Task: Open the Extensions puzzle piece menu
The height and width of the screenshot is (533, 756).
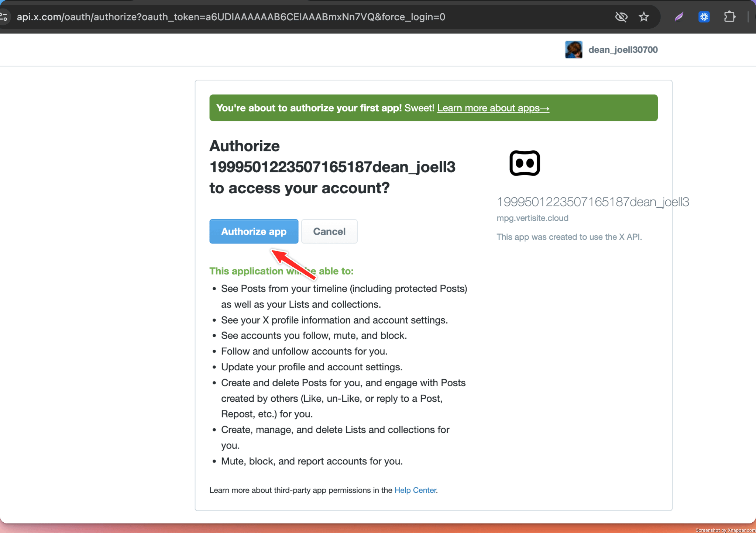Action: pos(729,17)
